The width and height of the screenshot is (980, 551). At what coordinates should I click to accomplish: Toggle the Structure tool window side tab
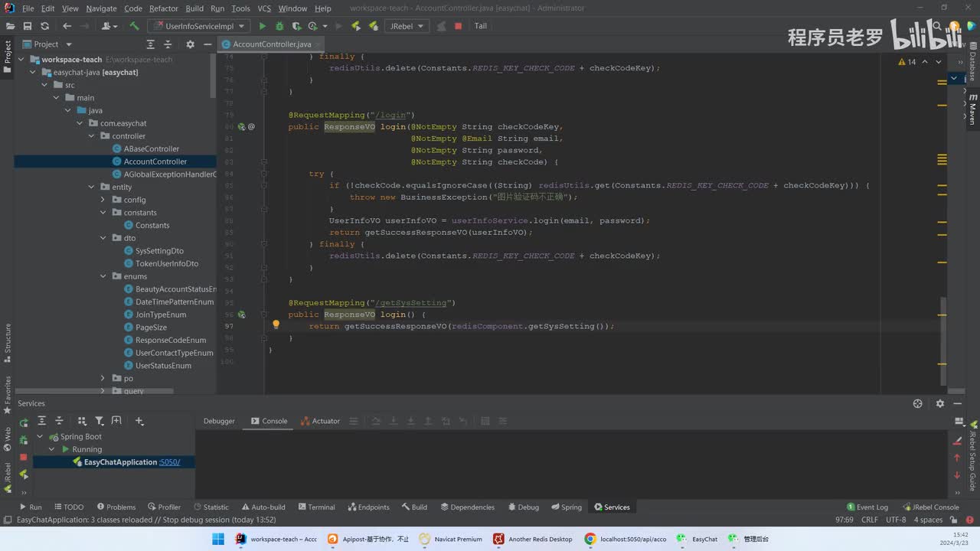[8, 343]
